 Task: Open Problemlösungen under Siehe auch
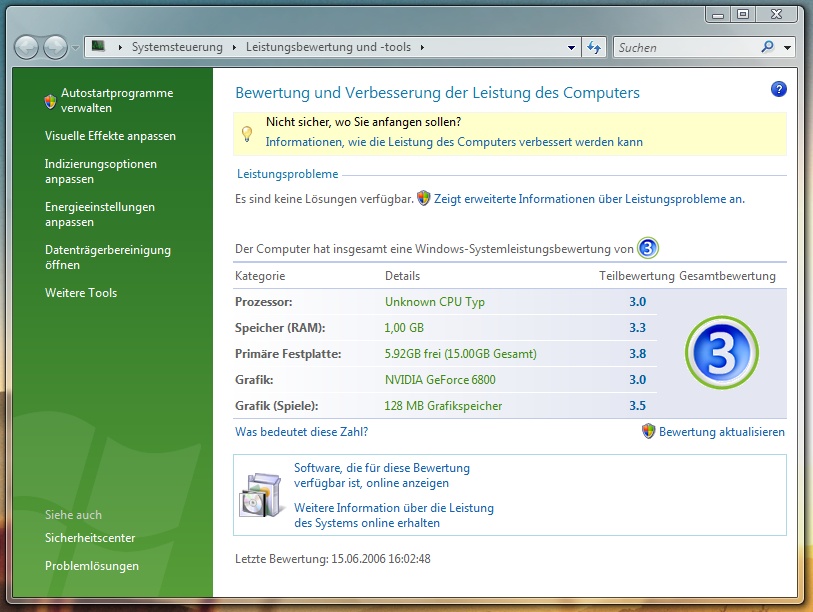[x=92, y=566]
